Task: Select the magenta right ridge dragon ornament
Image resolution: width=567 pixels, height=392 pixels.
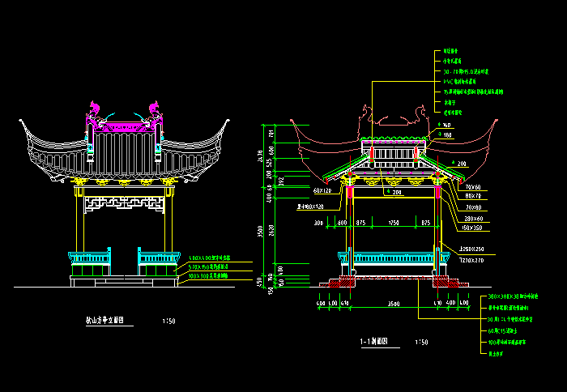Action: click(x=154, y=108)
